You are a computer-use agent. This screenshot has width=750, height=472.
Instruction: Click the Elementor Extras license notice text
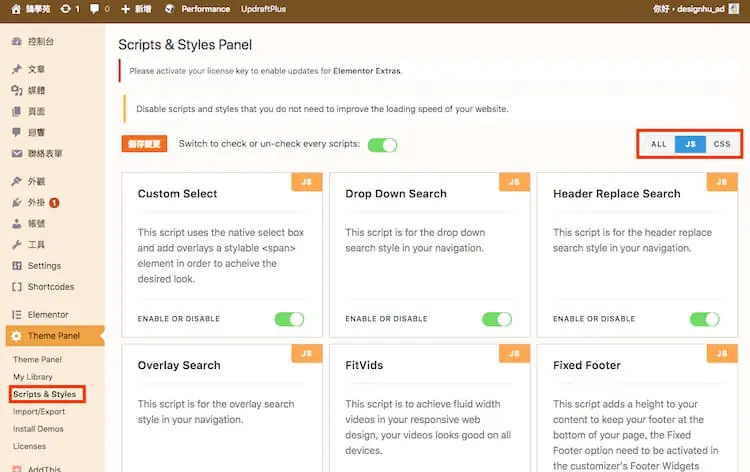266,71
